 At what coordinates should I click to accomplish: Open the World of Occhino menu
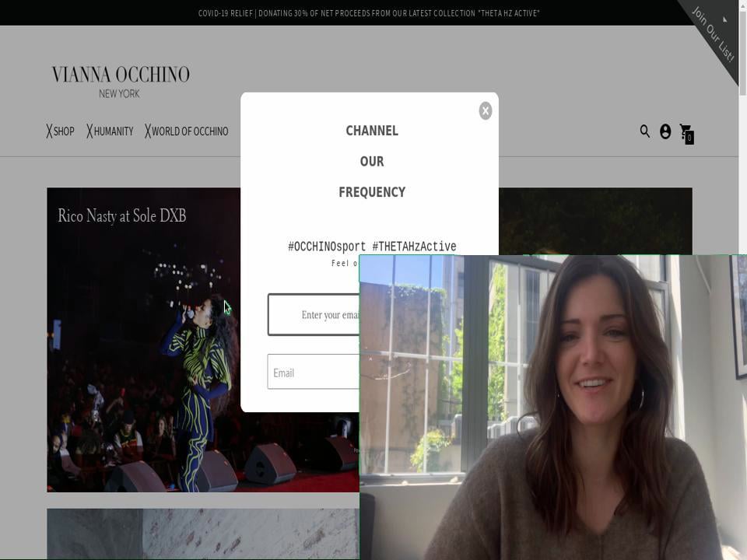tap(186, 131)
